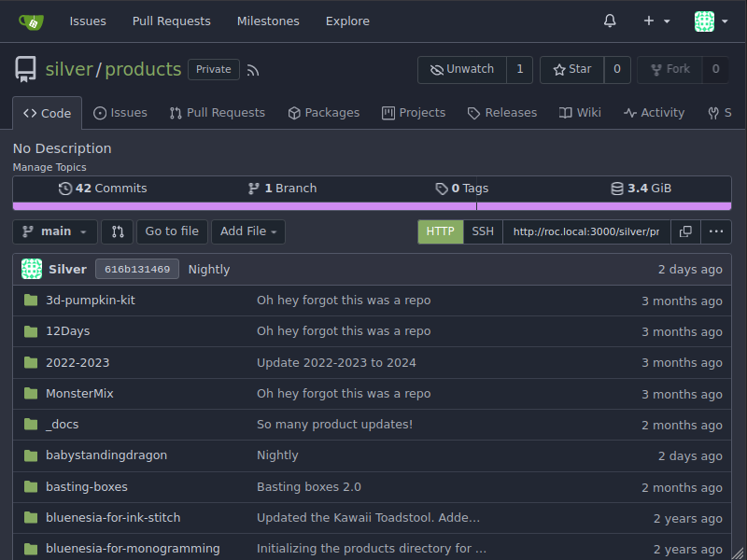Click the Silver commit author avatar
Screen dimensions: 747x560
[x=32, y=269]
